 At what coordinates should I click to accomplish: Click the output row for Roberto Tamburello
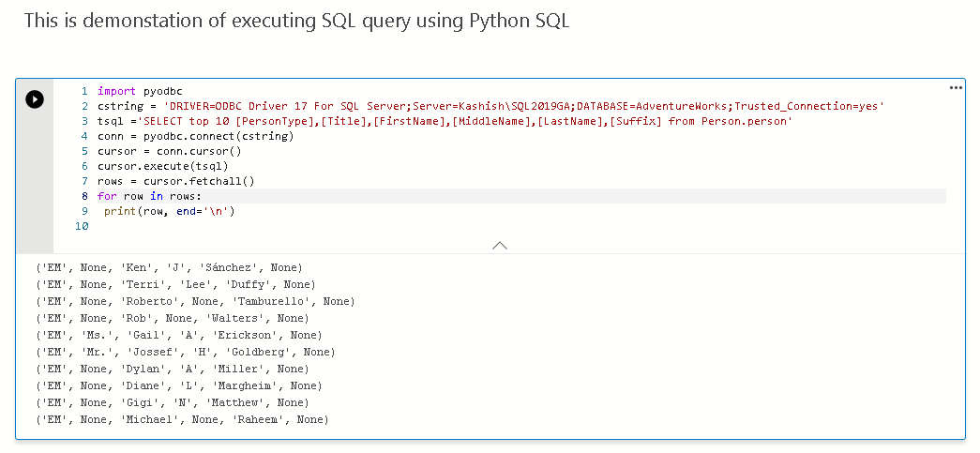pos(195,301)
